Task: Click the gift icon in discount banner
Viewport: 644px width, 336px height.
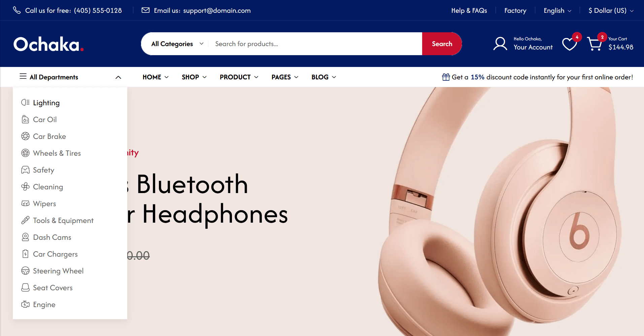Action: 446,77
